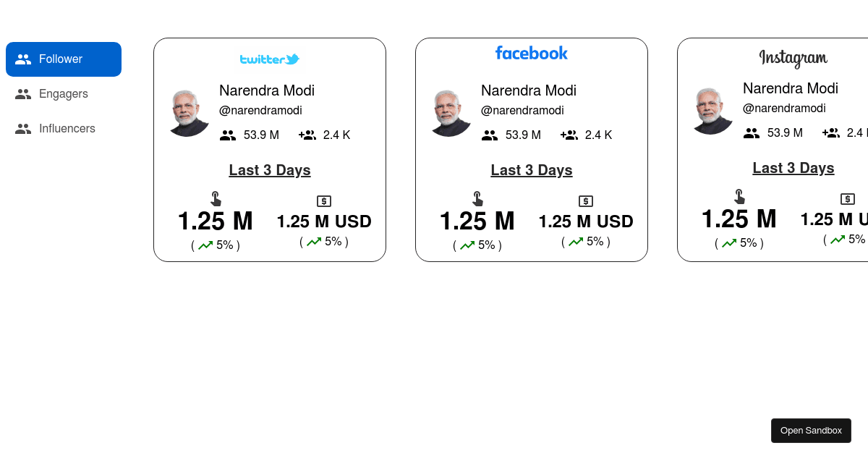The image size is (868, 456).
Task: Click Last 3 Days link in Twitter card
Action: 270,171
